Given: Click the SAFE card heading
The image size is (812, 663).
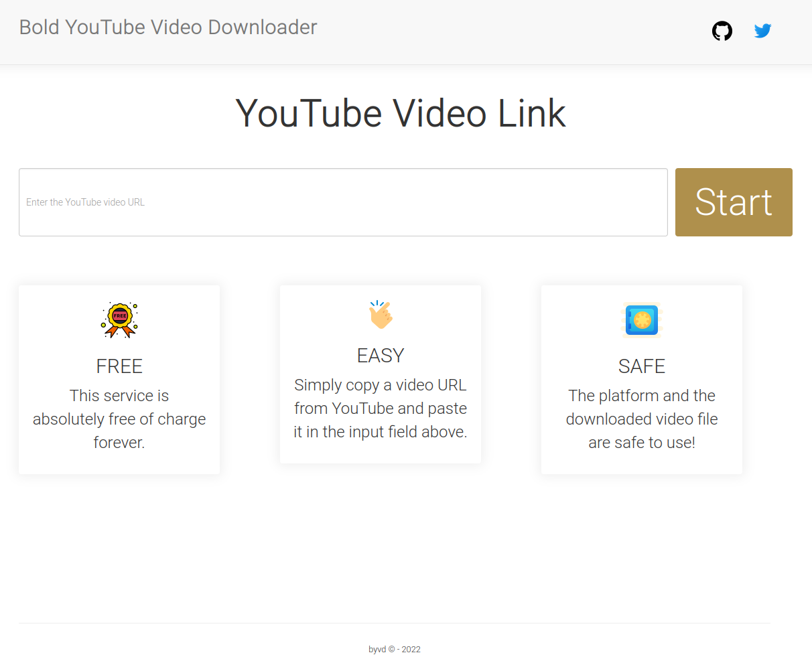Looking at the screenshot, I should (x=642, y=366).
